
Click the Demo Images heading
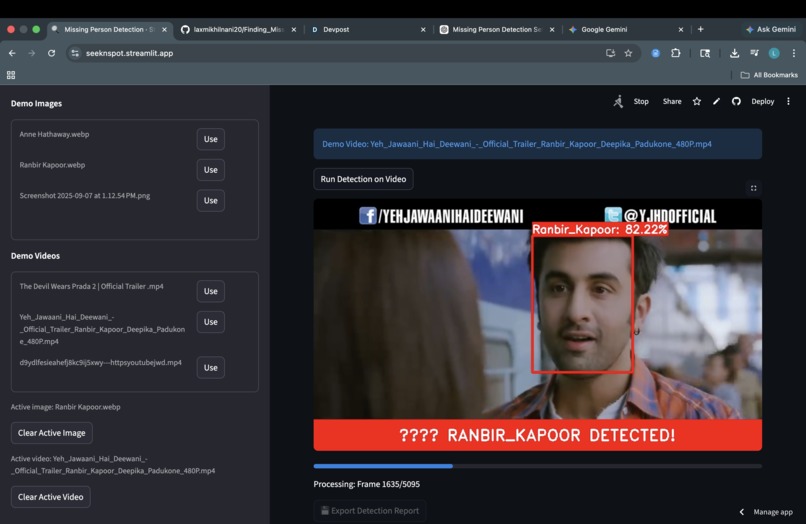coord(36,103)
